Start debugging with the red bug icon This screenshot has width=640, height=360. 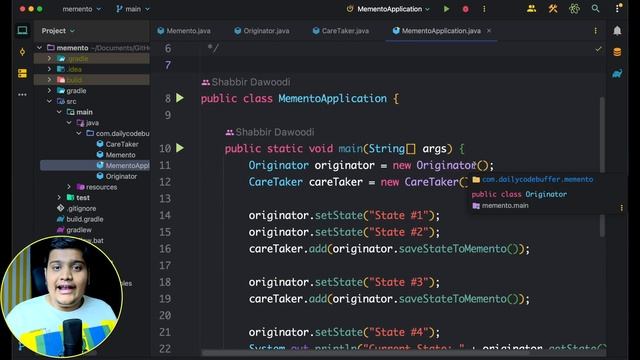(465, 9)
